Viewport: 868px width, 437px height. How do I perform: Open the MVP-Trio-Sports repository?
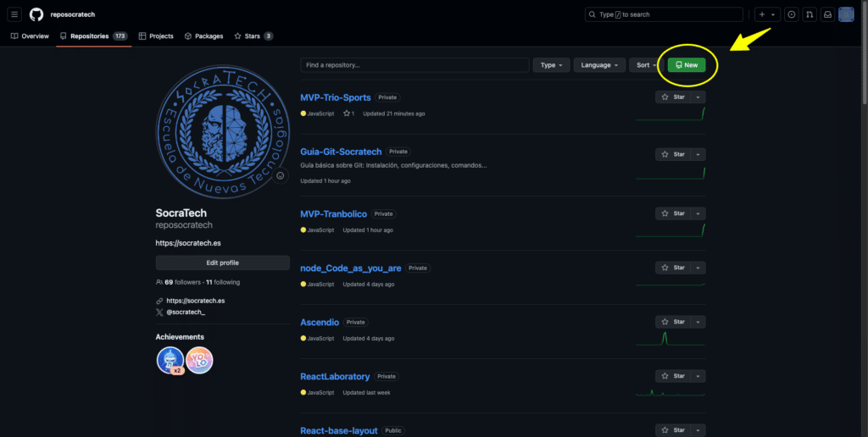pyautogui.click(x=336, y=97)
